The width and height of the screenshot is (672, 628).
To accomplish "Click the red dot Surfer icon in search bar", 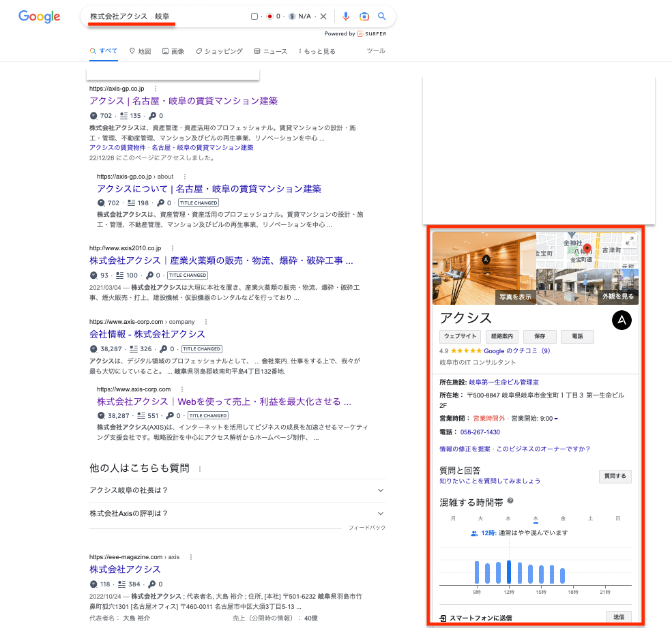I will click(269, 16).
